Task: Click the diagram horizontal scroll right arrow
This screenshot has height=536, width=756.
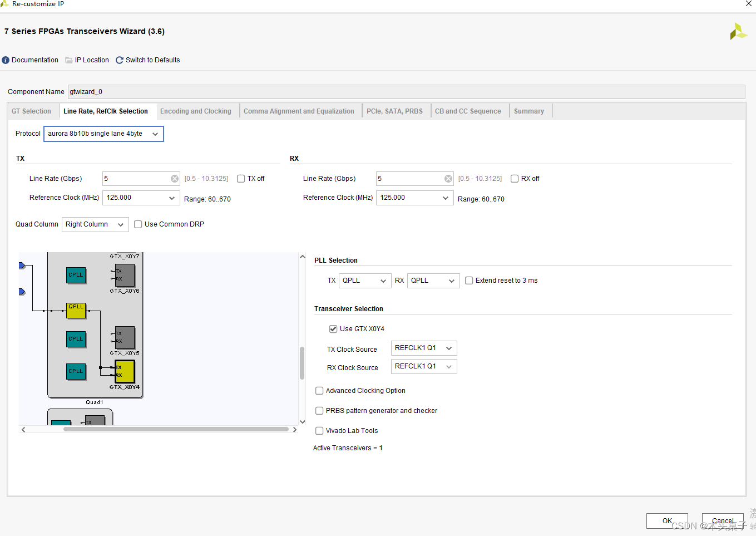Action: 295,430
